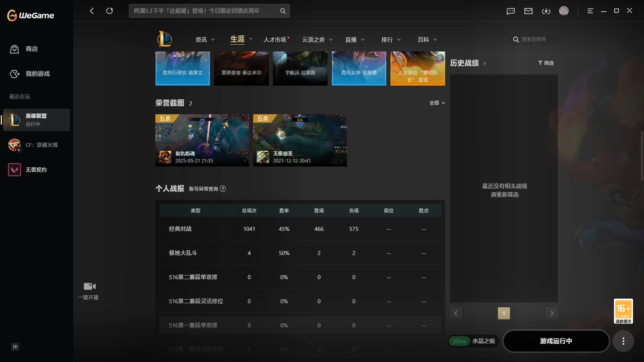Expand 历史战绩 with its arrow
644x362 pixels.
pos(485,64)
